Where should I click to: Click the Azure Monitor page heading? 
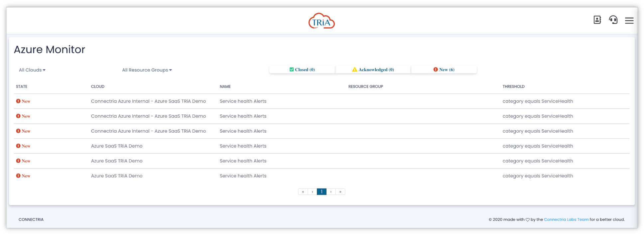(x=50, y=50)
